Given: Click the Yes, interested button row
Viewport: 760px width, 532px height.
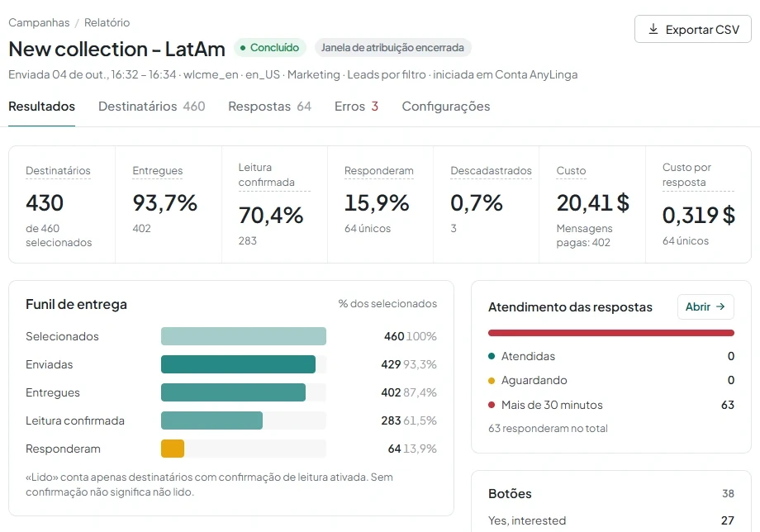Looking at the screenshot, I should coord(611,520).
